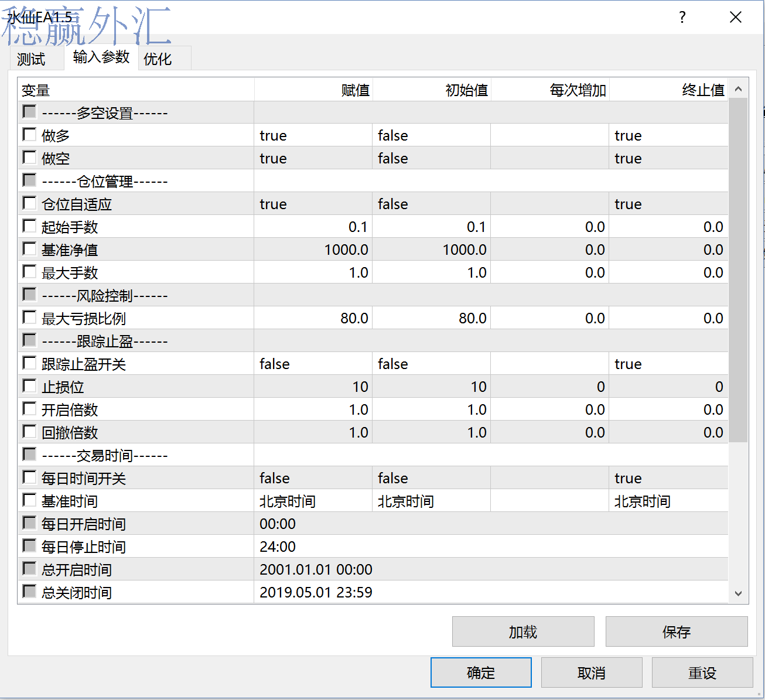Screen dimensions: 765x700
Task: Click 回撤倍数 初始值 cell 1.0
Action: (432, 432)
